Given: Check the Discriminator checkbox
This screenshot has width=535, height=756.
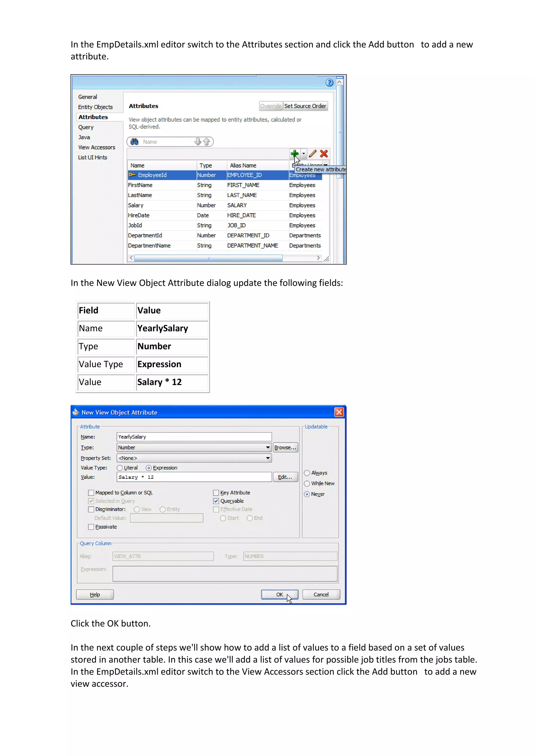Looking at the screenshot, I should pyautogui.click(x=91, y=509).
